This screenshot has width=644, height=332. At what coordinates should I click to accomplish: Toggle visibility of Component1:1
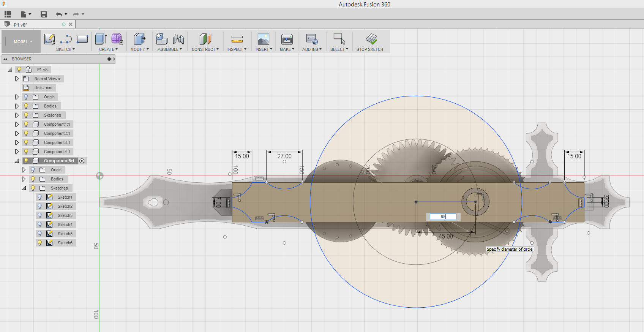point(26,124)
